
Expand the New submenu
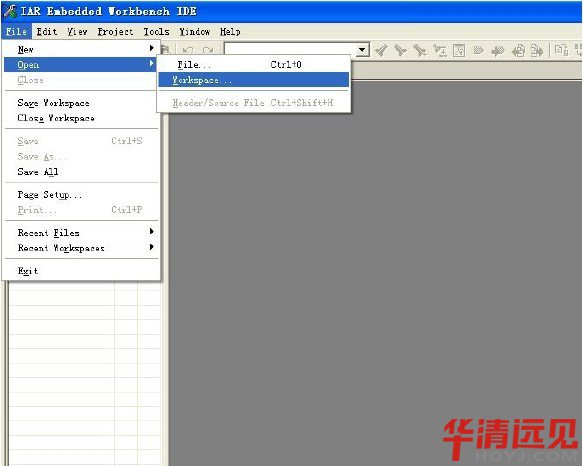tap(81, 49)
